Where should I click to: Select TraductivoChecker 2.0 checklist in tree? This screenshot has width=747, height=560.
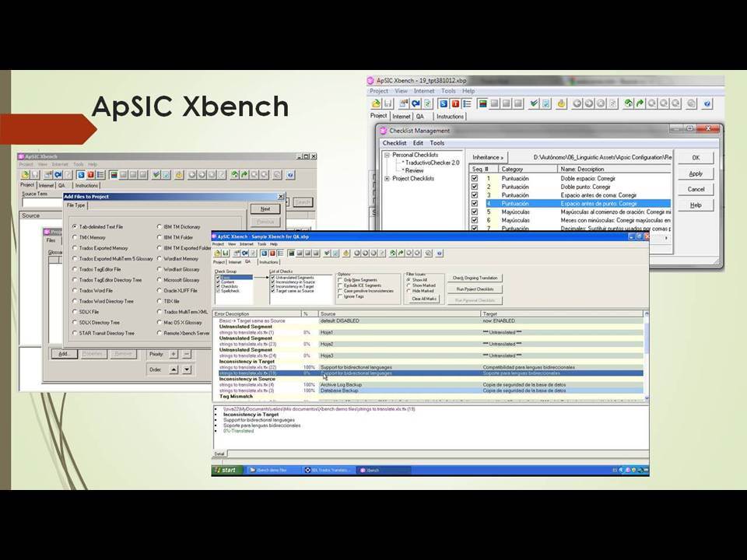(x=432, y=163)
